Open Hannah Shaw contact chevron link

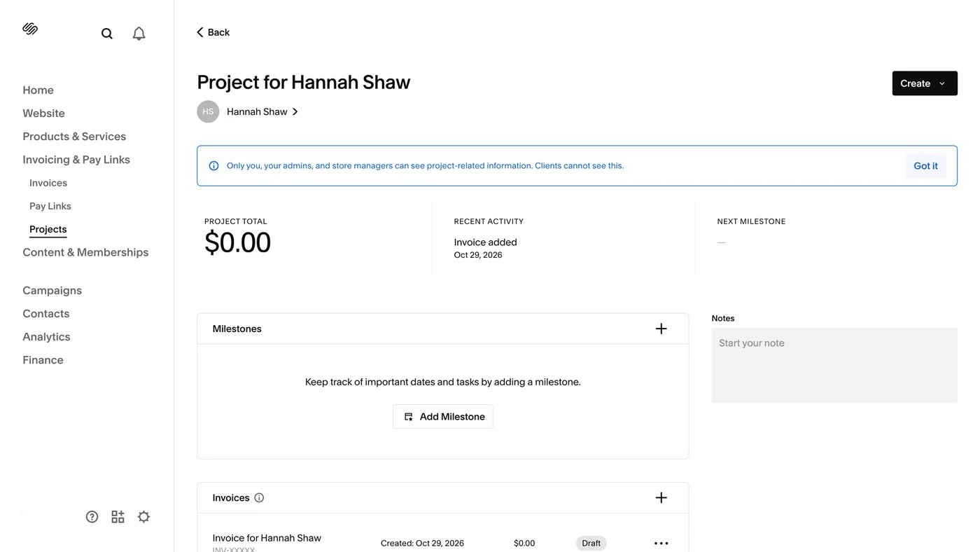(262, 111)
